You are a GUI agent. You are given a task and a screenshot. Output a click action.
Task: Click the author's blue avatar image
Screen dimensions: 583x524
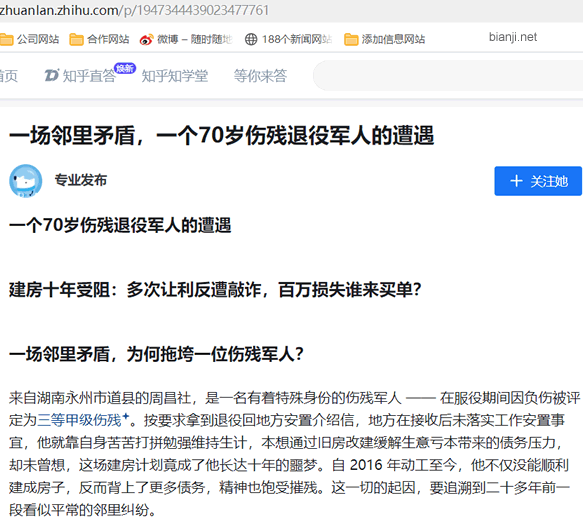(x=26, y=181)
